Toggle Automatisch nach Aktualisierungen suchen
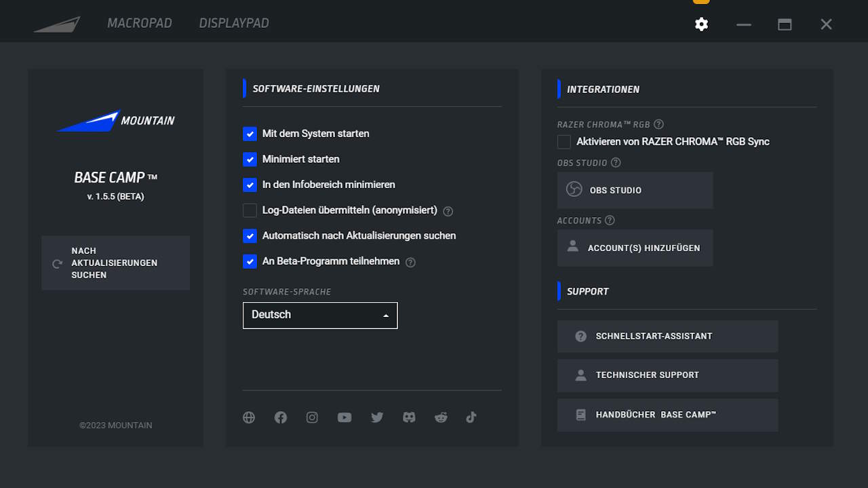Image resolution: width=868 pixels, height=488 pixels. (250, 236)
